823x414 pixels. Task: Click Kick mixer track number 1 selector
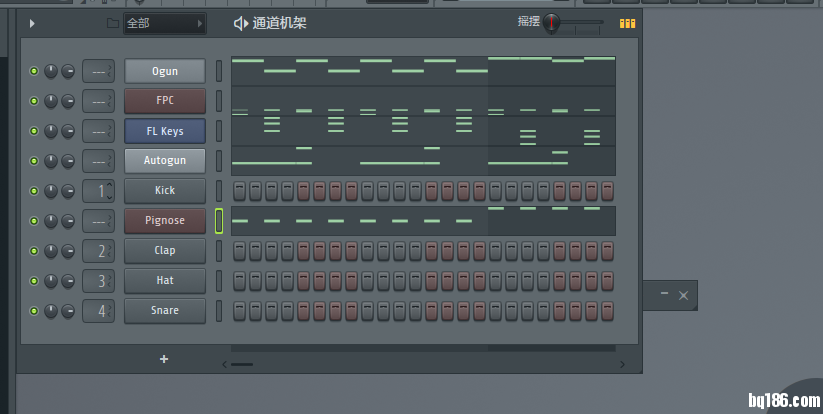pos(98,191)
